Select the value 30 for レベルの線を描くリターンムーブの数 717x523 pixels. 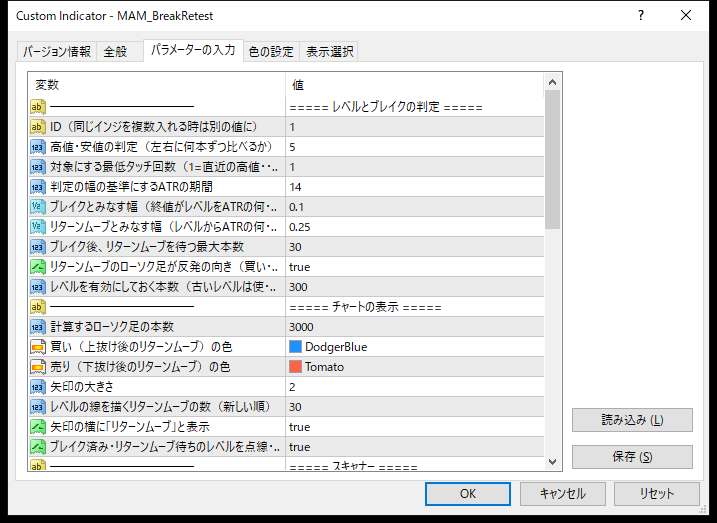(x=415, y=407)
